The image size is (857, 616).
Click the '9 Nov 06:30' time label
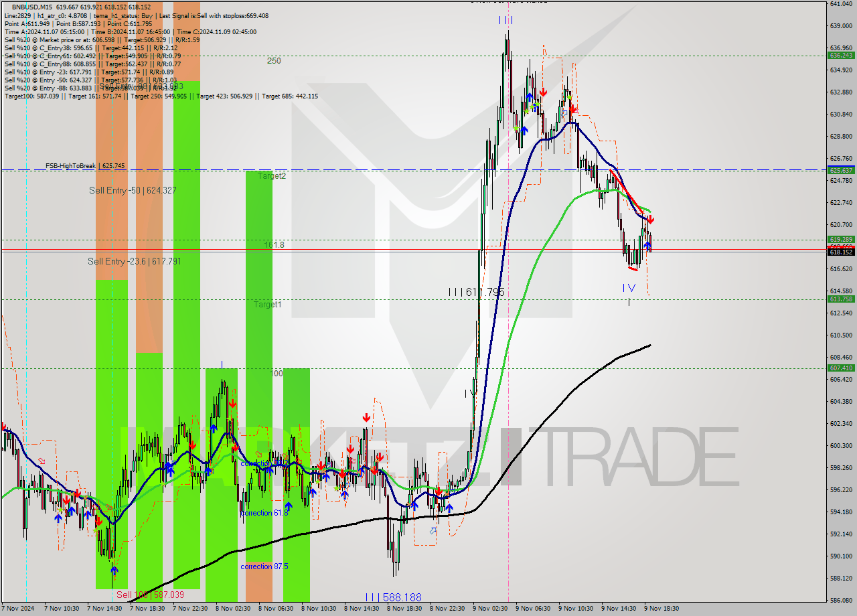pos(534,609)
